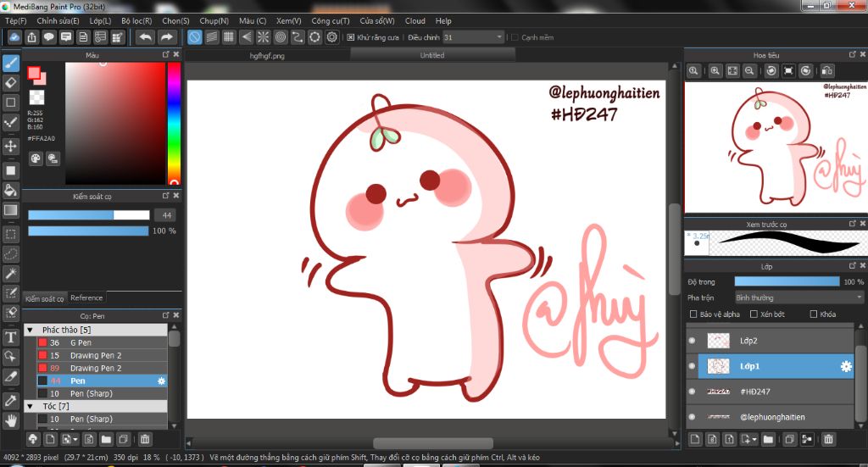Click the cloud save icon in toolbar
Viewport: 868px width, 467px height.
(x=14, y=37)
